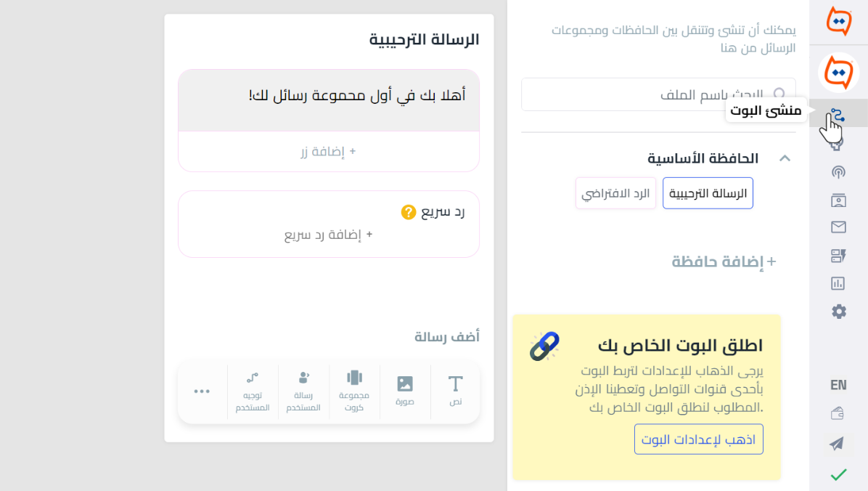The width and height of the screenshot is (868, 491).
Task: Click the الرسالة الترحيبية title heading
Action: pos(424,40)
